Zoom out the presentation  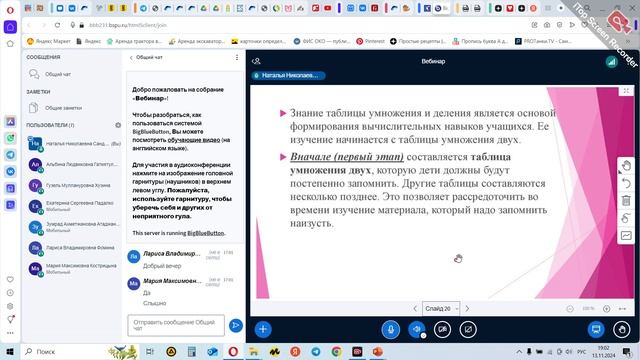[x=570, y=309]
